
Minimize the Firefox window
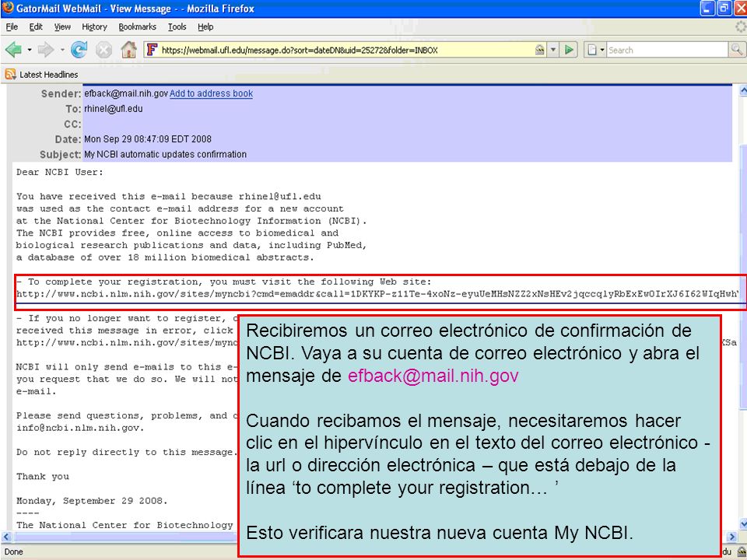point(707,8)
